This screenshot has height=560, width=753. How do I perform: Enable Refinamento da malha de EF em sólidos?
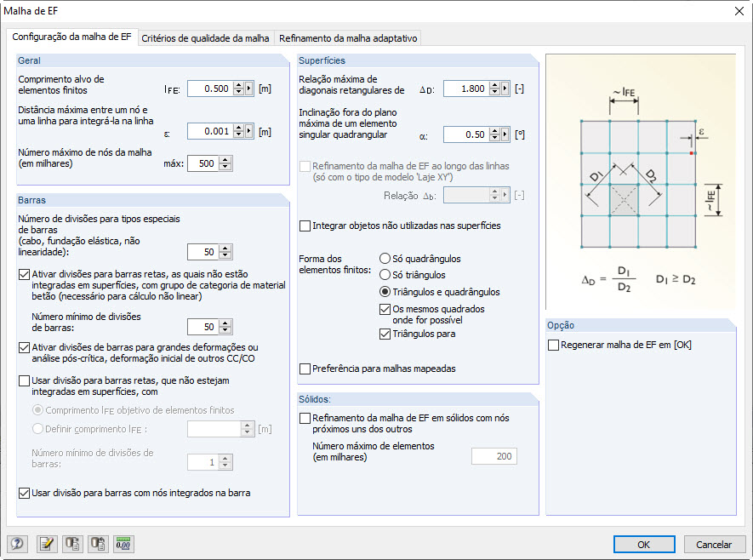305,419
